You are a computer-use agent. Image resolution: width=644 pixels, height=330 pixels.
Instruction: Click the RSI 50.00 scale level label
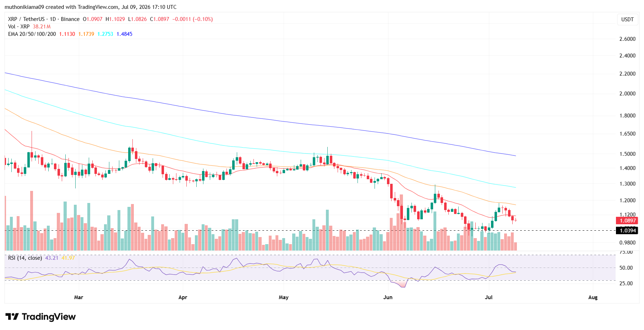point(626,268)
